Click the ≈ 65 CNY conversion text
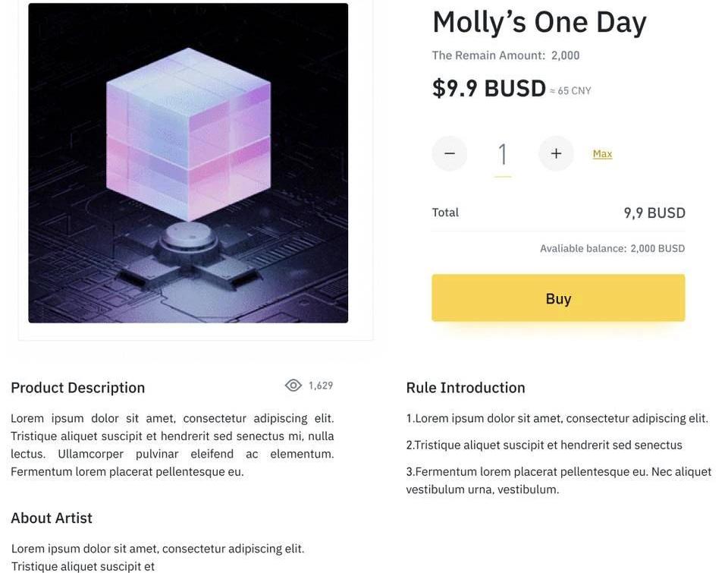The height and width of the screenshot is (573, 728). click(570, 91)
